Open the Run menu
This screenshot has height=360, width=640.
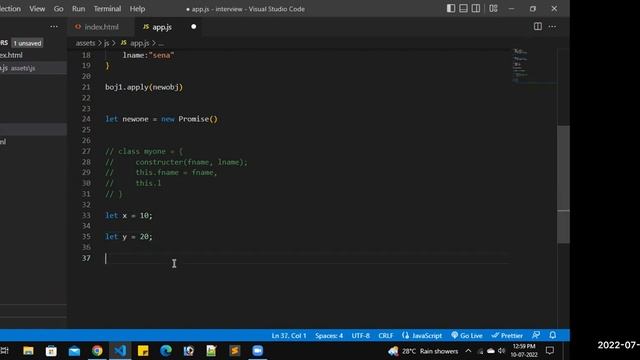pos(78,9)
